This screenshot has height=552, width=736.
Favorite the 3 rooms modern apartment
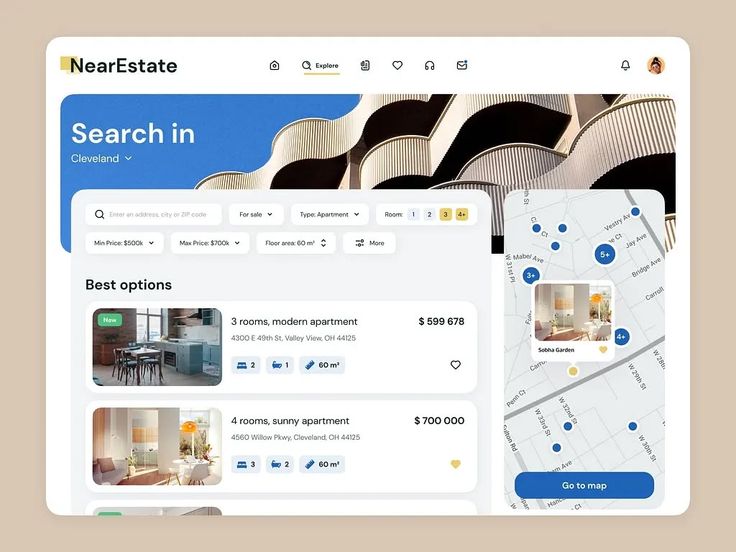click(456, 365)
